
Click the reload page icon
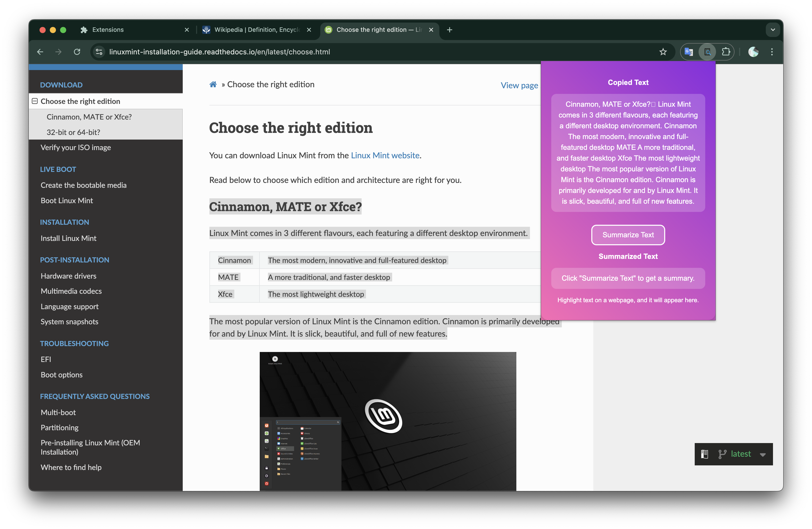click(77, 52)
